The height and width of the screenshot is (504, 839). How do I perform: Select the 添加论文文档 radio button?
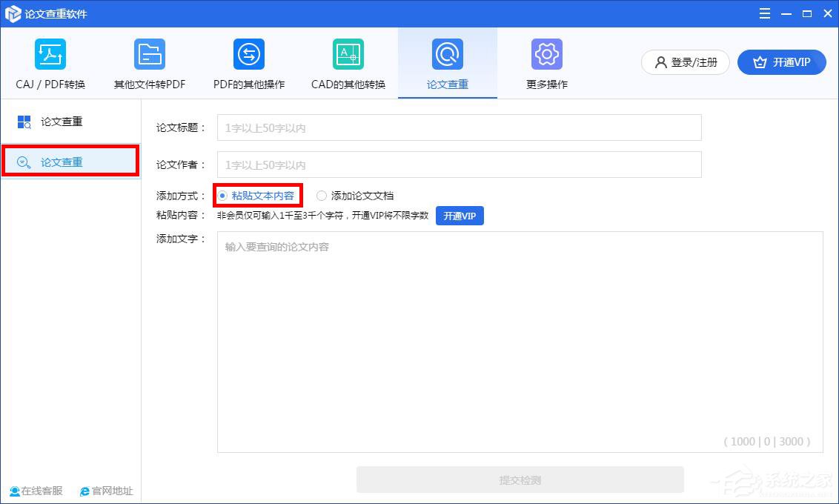tap(321, 196)
